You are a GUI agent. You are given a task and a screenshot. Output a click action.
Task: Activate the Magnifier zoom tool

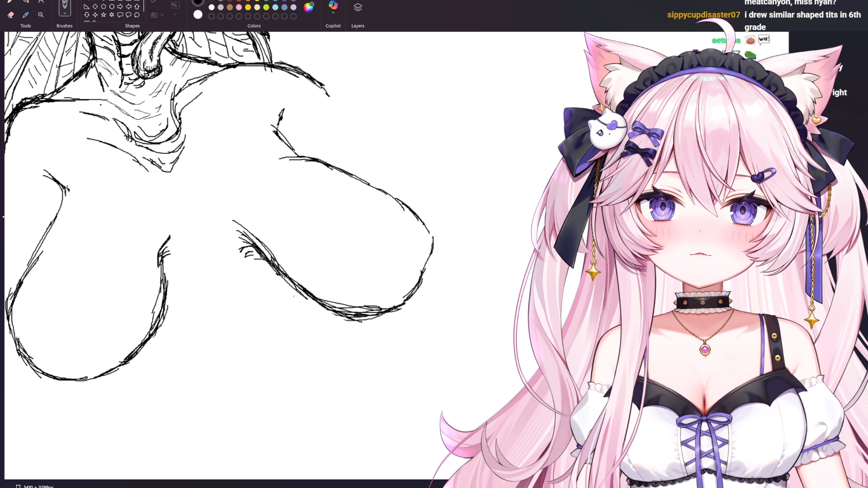tap(41, 15)
